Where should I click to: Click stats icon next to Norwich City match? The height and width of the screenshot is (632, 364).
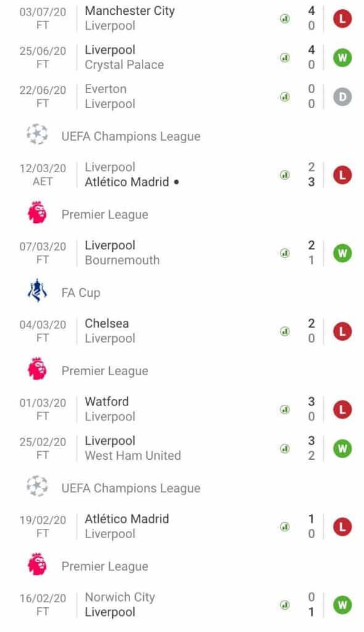[284, 604]
